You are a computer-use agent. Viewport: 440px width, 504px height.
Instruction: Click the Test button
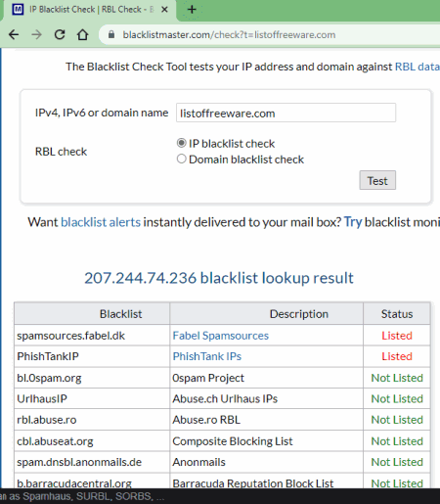click(x=377, y=180)
